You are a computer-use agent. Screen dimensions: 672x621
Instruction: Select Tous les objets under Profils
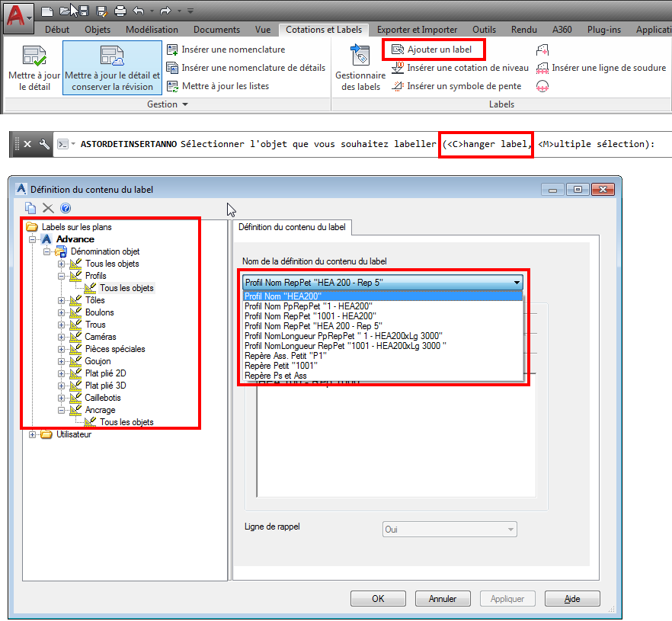pos(126,288)
